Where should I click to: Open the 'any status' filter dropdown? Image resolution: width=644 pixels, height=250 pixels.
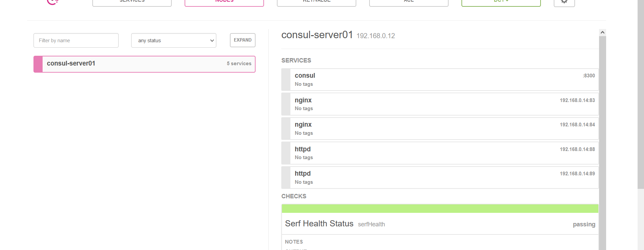coord(174,41)
